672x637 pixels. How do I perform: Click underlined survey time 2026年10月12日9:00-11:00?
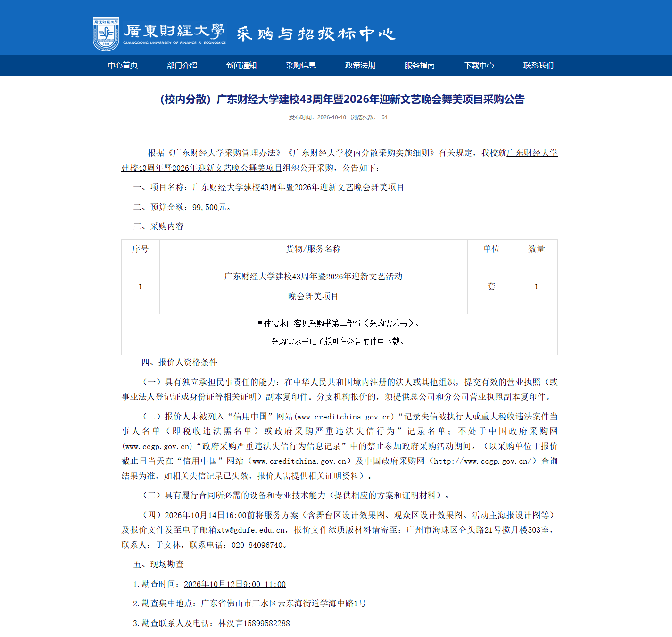[x=235, y=584]
